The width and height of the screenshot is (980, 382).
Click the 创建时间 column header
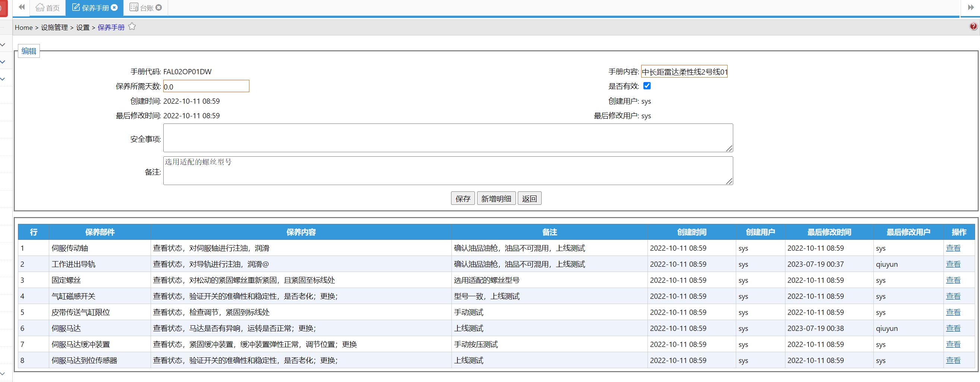(691, 232)
